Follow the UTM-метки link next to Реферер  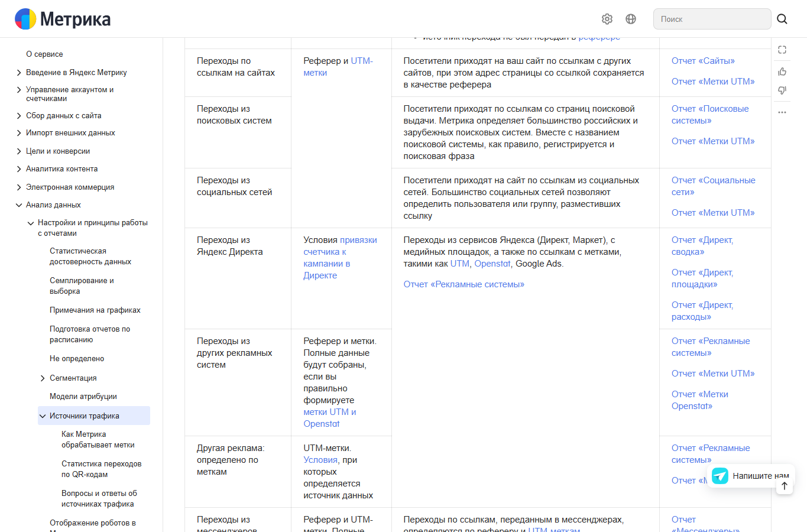[338, 67]
